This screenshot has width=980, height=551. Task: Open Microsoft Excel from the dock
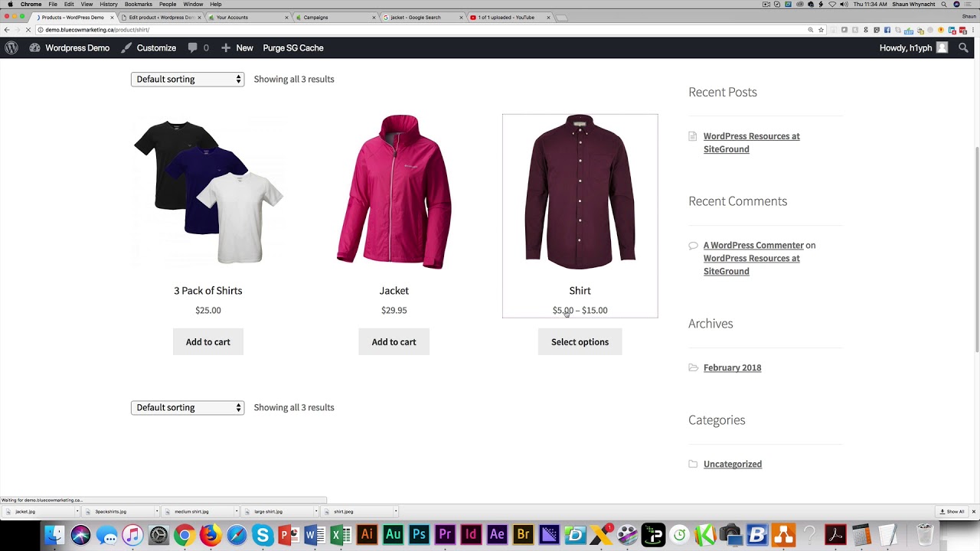tap(341, 534)
